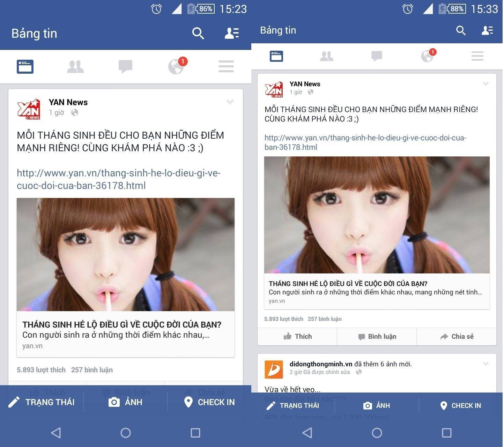The image size is (504, 447).
Task: Tap public globe icon beside left 1 giờ
Action: [74, 112]
